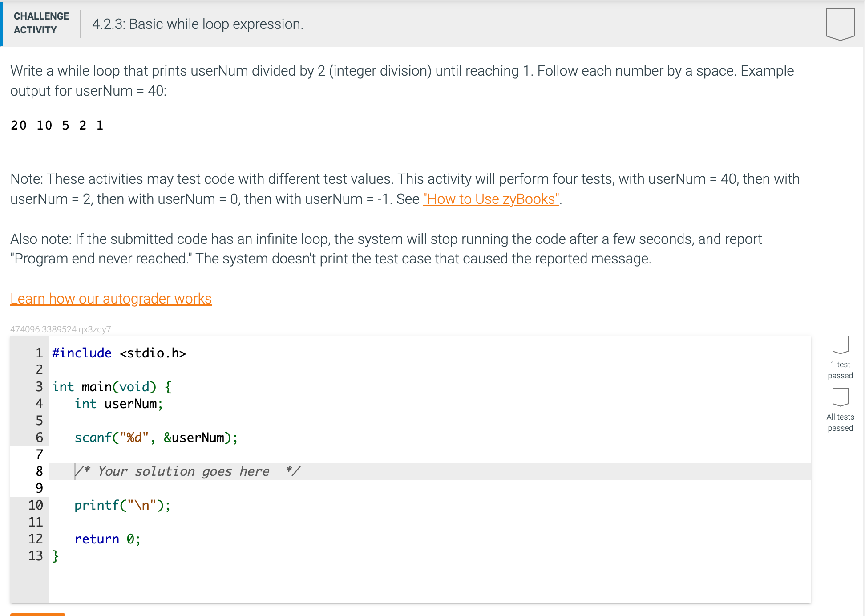The height and width of the screenshot is (616, 865).
Task: Click the 'CHALLENGE ACTIVITY' header label
Action: [x=41, y=23]
